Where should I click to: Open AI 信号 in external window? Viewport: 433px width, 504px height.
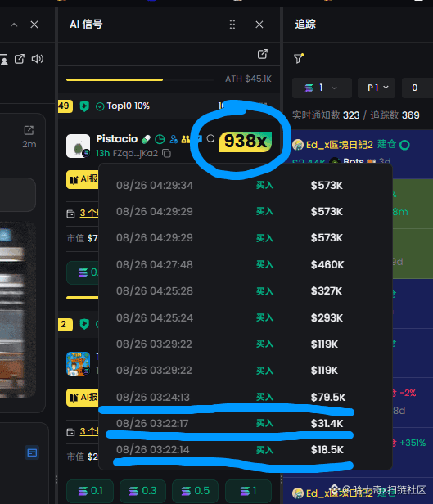pos(263,54)
